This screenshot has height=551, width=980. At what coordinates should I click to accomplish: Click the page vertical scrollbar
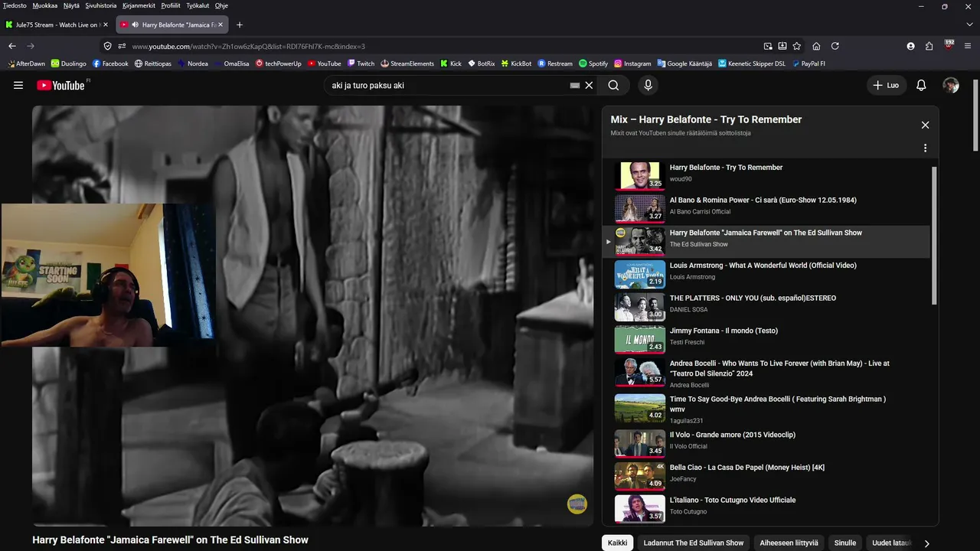(x=975, y=115)
